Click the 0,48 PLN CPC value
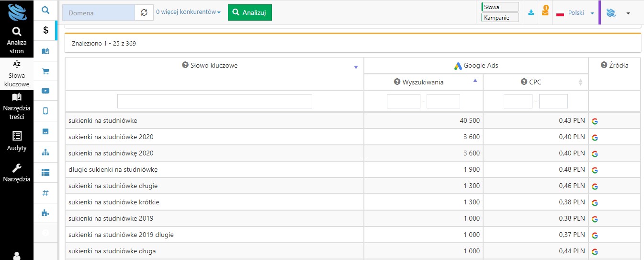The height and width of the screenshot is (260, 644). pos(572,169)
